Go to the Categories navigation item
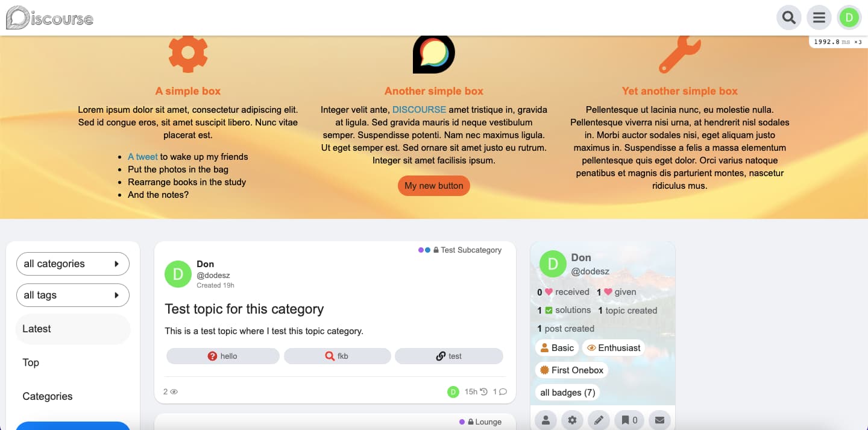868x430 pixels. [x=73, y=396]
